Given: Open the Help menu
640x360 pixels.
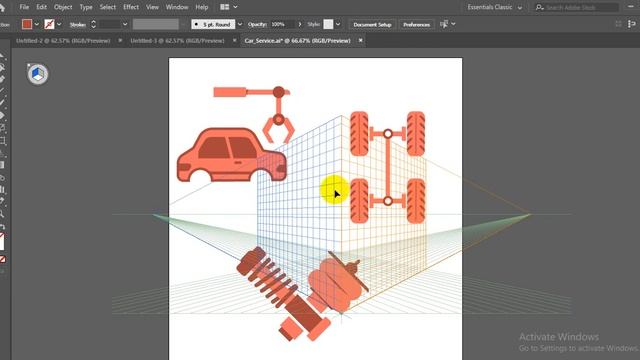Looking at the screenshot, I should (x=202, y=7).
